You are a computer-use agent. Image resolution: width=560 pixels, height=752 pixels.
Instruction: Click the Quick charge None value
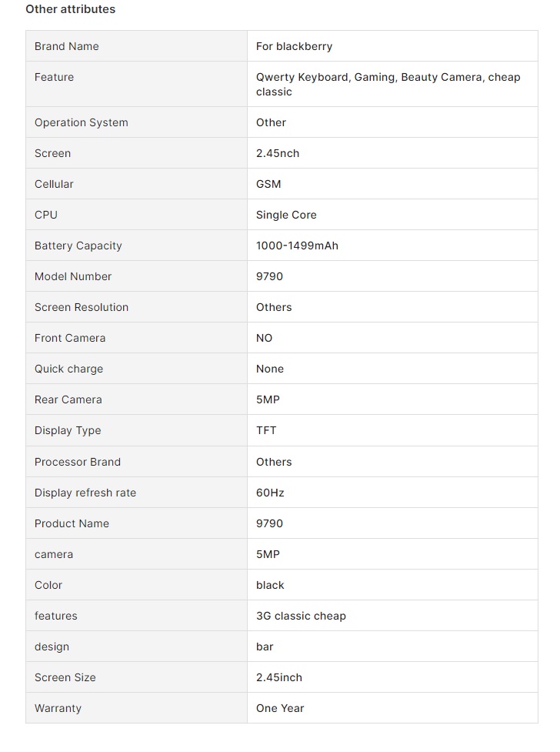click(270, 369)
